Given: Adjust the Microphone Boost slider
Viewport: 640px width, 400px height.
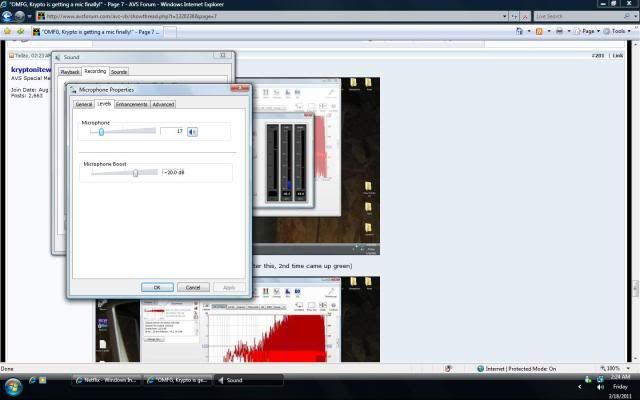Looking at the screenshot, I should pyautogui.click(x=136, y=173).
